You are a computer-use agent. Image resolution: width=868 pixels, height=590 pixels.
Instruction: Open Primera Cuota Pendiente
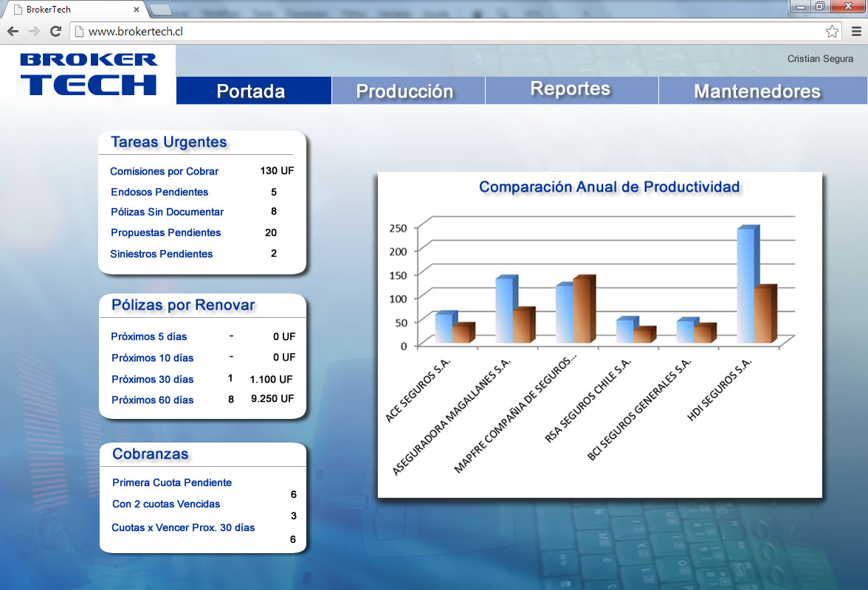point(172,482)
